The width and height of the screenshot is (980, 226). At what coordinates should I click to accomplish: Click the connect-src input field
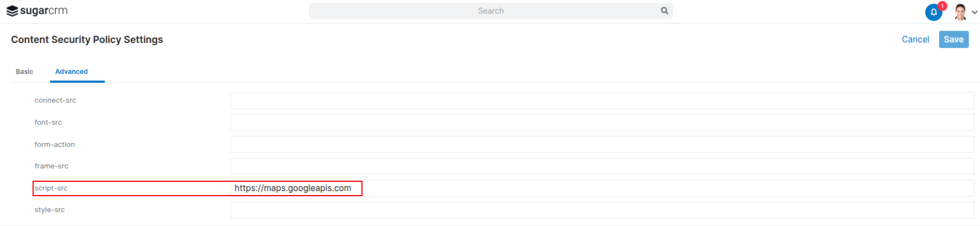(602, 101)
